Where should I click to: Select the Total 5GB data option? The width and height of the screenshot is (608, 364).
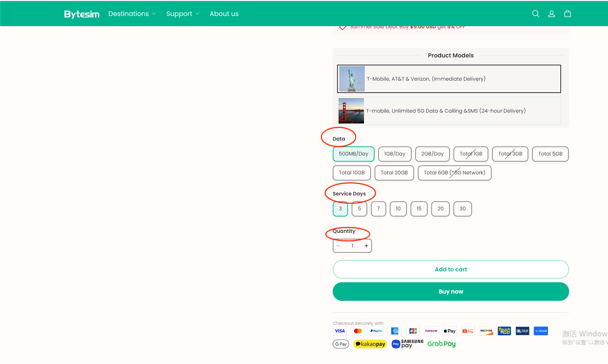[550, 154]
